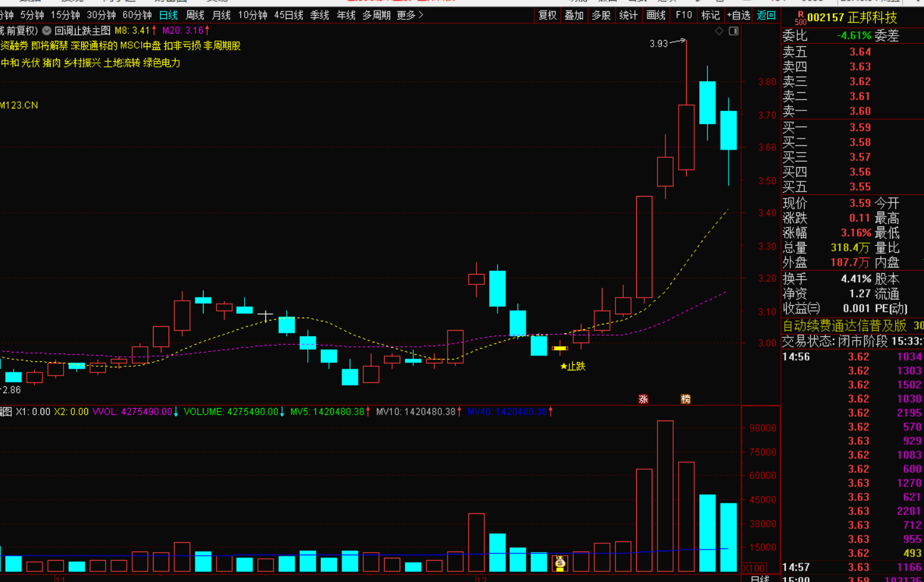
Task: Click the 返回 button
Action: coord(766,15)
